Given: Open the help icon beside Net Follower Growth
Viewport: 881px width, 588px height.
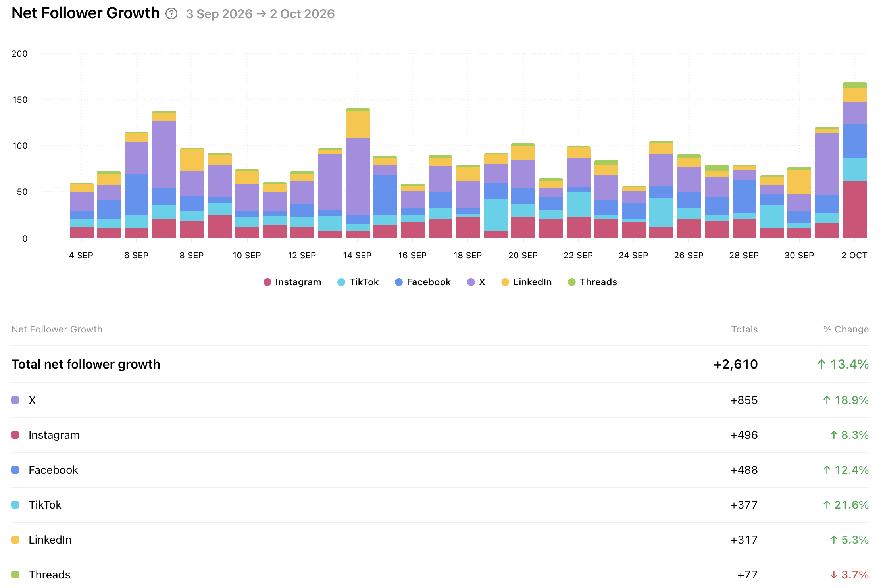Looking at the screenshot, I should pos(171,14).
